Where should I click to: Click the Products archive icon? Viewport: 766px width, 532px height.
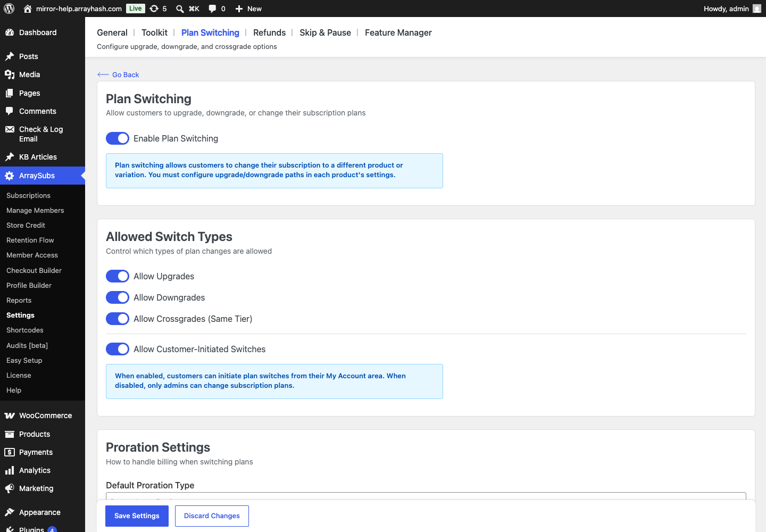10,434
